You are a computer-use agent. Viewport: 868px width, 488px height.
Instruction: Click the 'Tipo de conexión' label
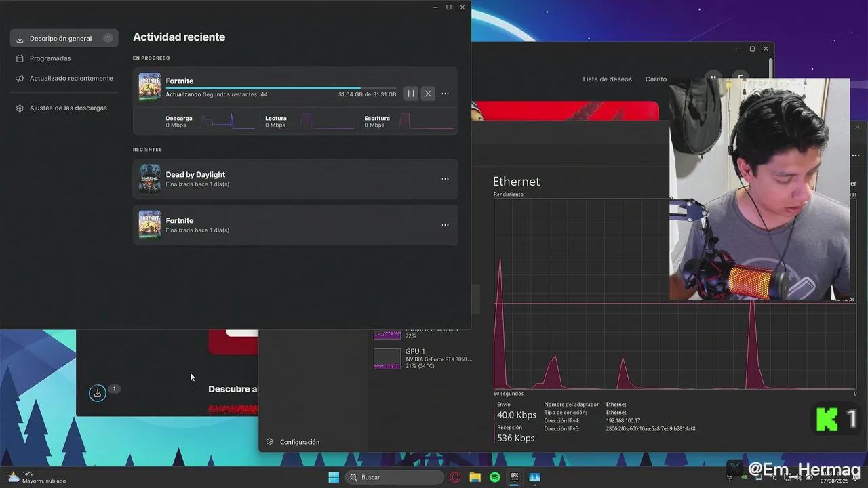pyautogui.click(x=566, y=413)
